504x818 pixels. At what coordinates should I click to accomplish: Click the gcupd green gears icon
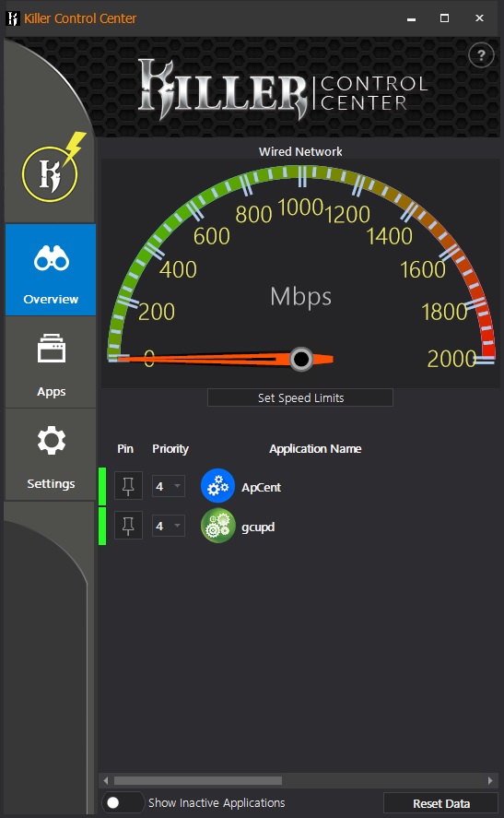[x=217, y=526]
